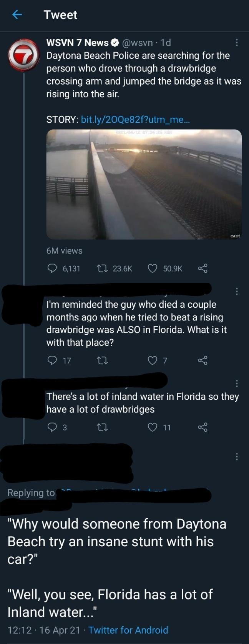Viewport: 249px width, 644px height.
Task: Play the drawbridge video thumbnail
Action: click(144, 184)
